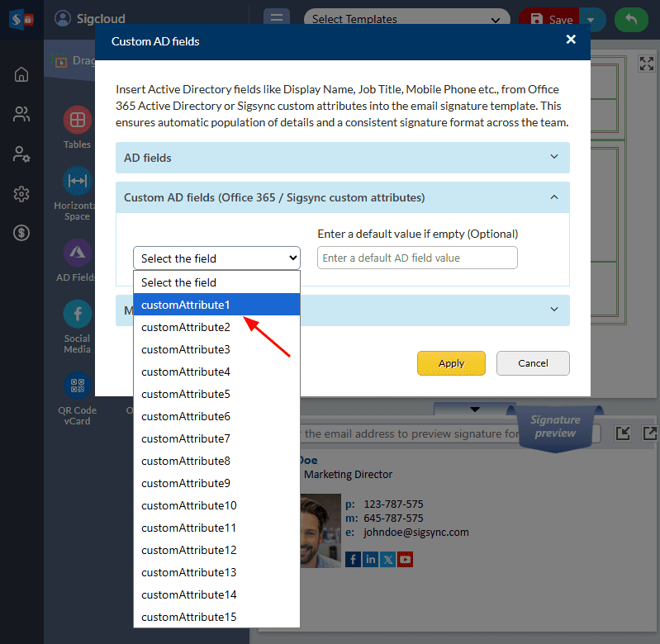This screenshot has width=660, height=644.
Task: Click the Users icon in left sidebar
Action: point(21,115)
